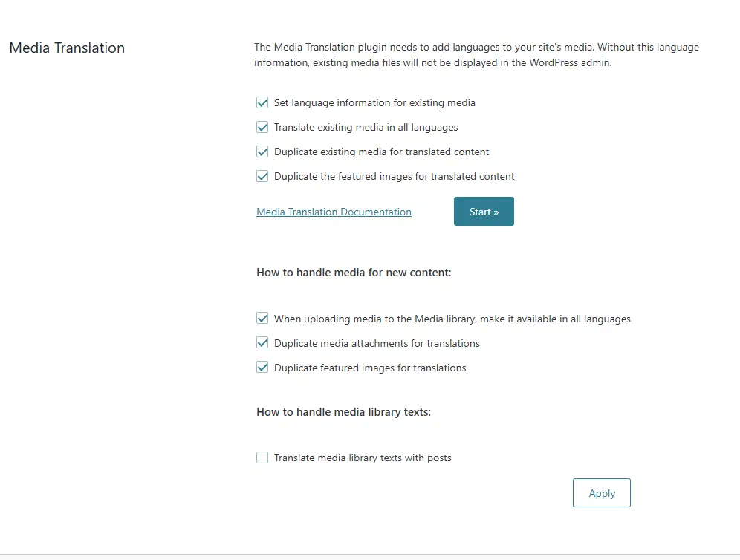Click the How to handle media library texts heading
The height and width of the screenshot is (560, 740).
(343, 412)
